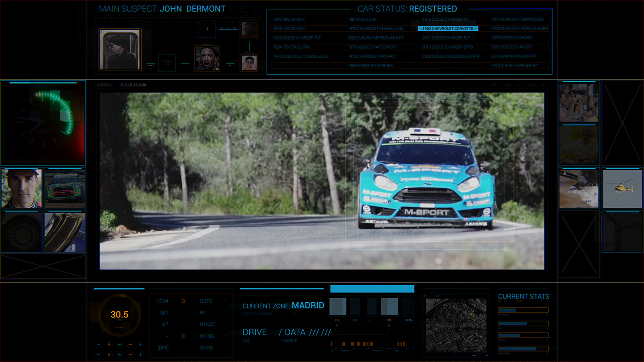This screenshot has width=644, height=362.
Task: Toggle the [OFF] status indicator
Action: click(163, 348)
